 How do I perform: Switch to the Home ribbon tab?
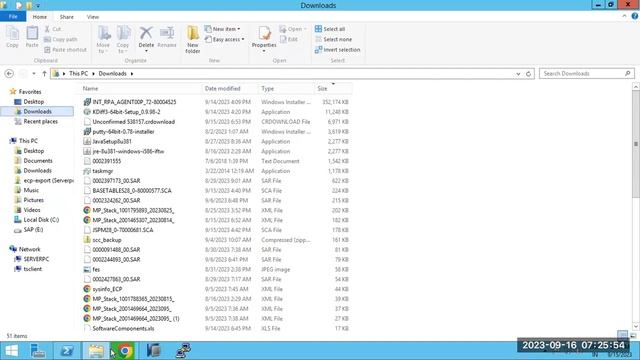point(40,17)
